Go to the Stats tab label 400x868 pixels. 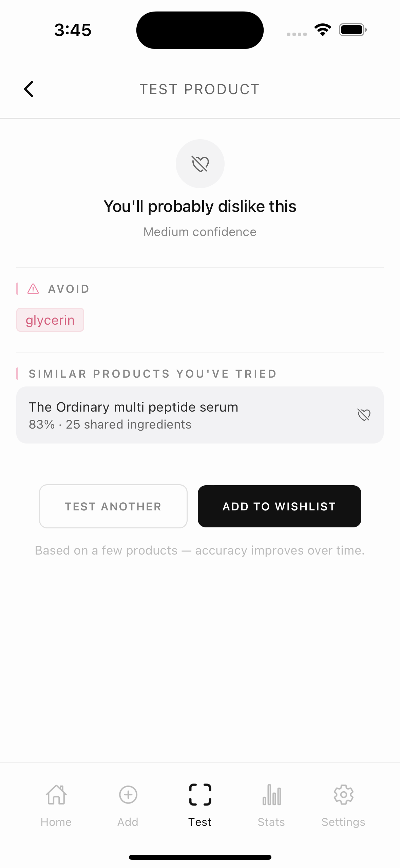pos(271,822)
